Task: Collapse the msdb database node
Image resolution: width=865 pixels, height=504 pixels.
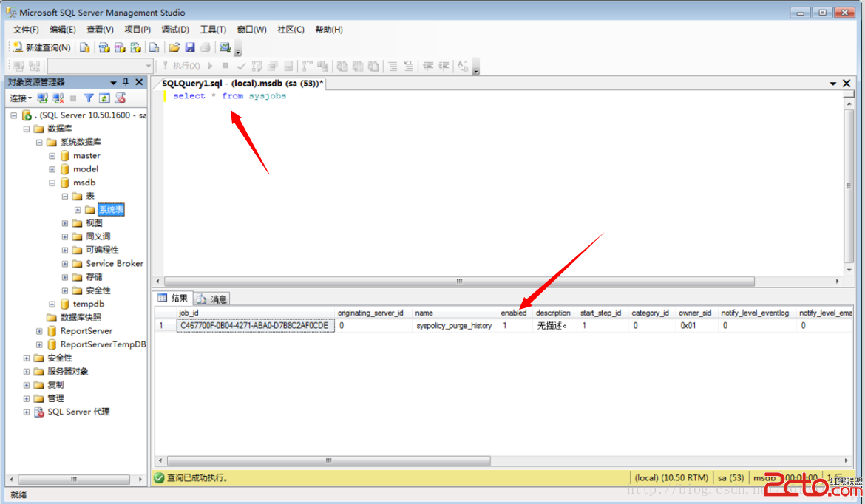Action: (52, 183)
